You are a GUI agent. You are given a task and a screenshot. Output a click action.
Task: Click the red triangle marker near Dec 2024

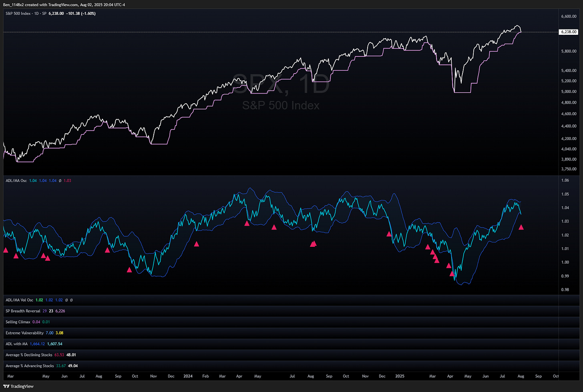coord(389,234)
